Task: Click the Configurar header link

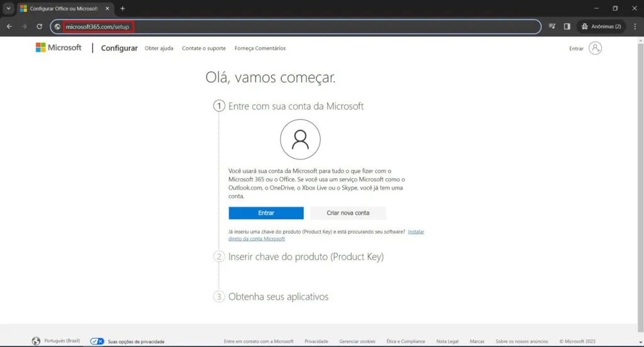Action: (x=119, y=48)
